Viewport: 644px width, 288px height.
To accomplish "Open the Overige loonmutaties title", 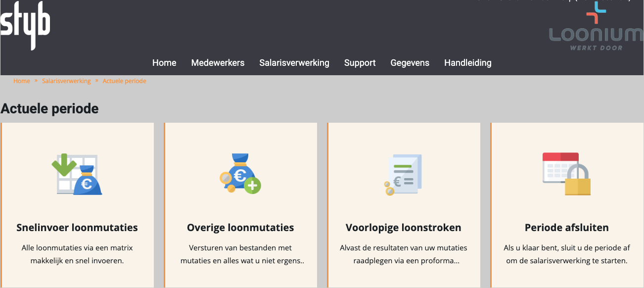I will pyautogui.click(x=240, y=228).
